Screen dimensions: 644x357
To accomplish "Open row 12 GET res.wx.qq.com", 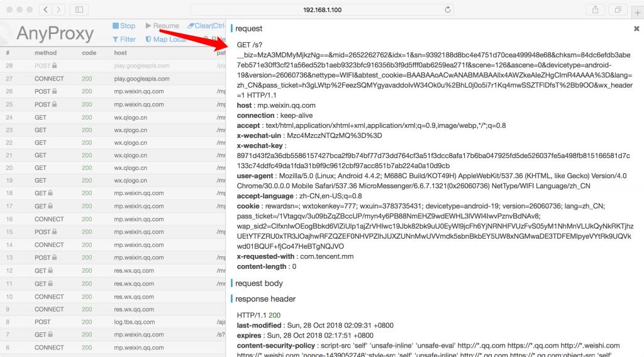I will click(113, 271).
